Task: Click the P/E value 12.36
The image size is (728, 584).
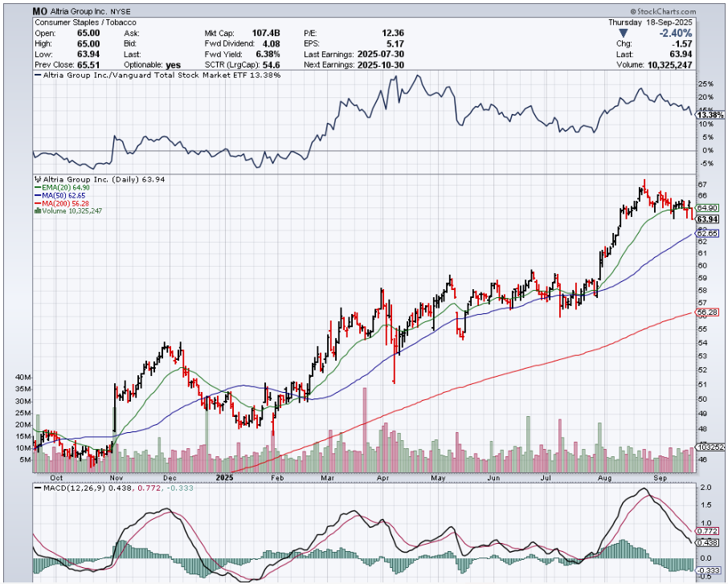Action: [392, 33]
